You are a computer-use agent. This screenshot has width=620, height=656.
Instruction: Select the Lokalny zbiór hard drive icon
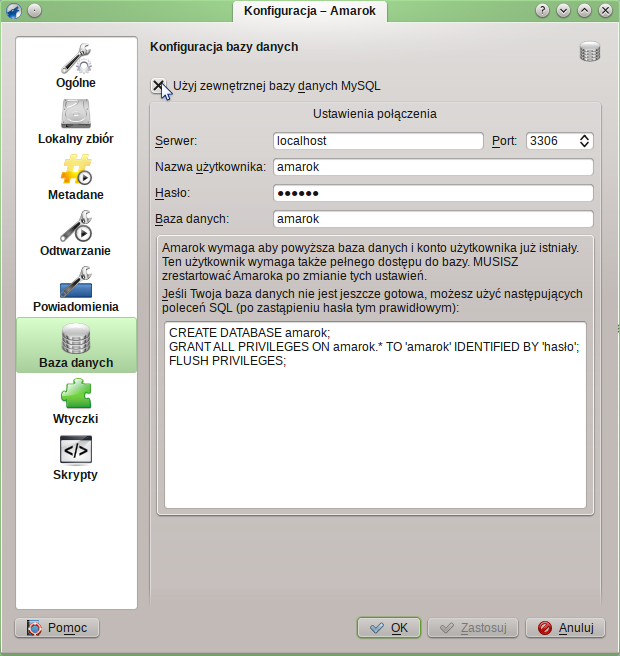pos(76,121)
